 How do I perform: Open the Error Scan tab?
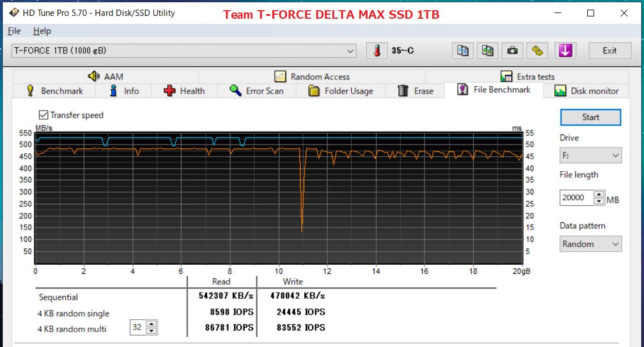pos(256,91)
